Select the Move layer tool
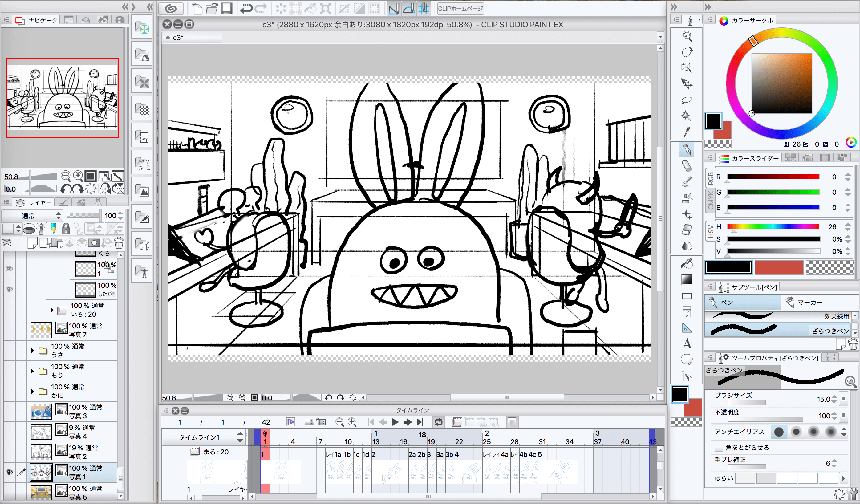This screenshot has height=504, width=860. (x=687, y=83)
